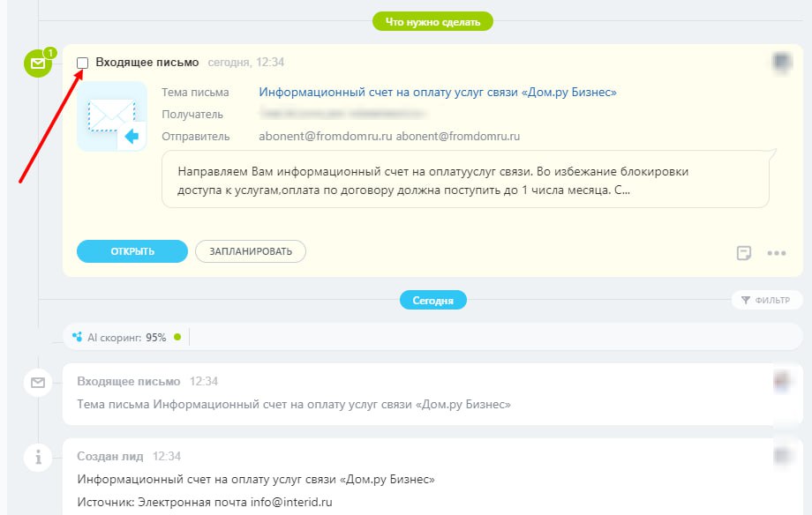The image size is (812, 515).
Task: Click the Что нужно сделать section label
Action: [432, 21]
